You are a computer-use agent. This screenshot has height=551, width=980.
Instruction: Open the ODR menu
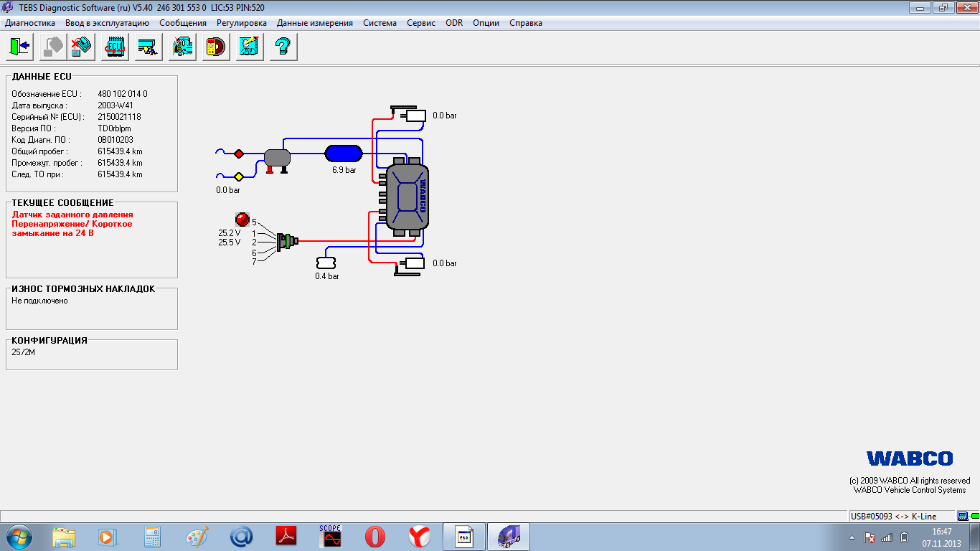454,23
